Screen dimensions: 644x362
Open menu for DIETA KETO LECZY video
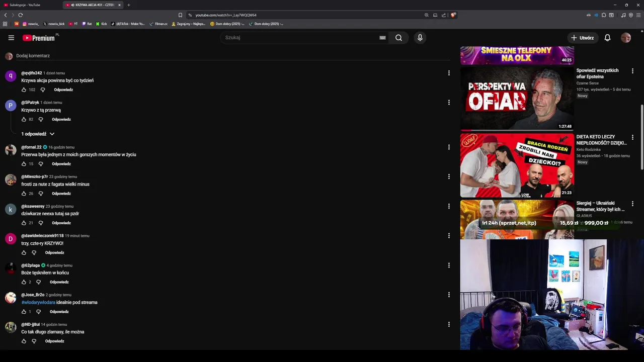tap(632, 137)
